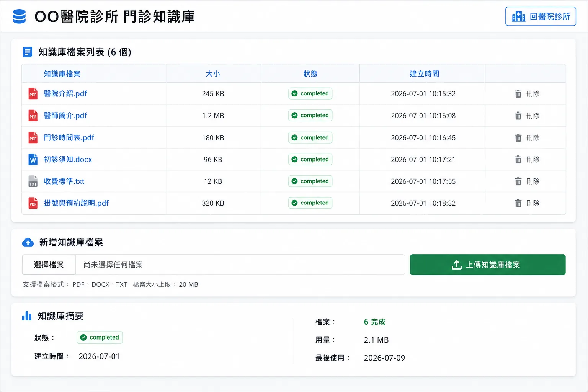
Task: Click green check icon in 初診須知.docx status
Action: coord(294,159)
